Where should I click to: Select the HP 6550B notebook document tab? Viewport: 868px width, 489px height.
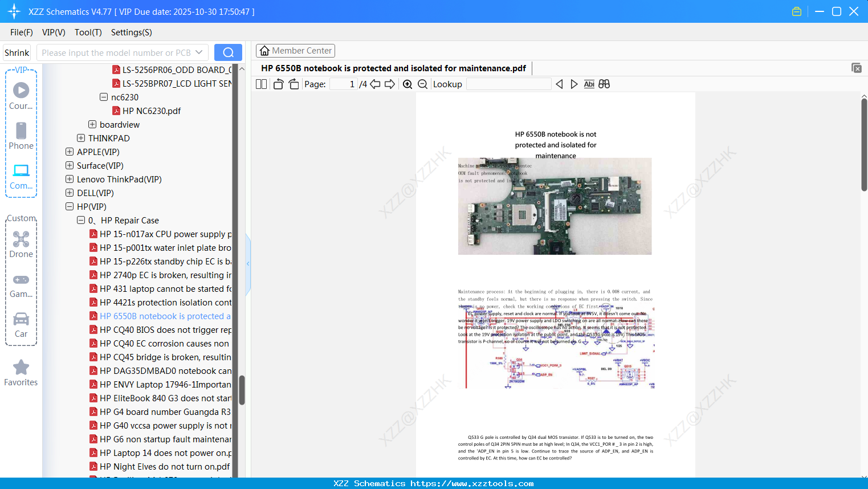point(393,68)
